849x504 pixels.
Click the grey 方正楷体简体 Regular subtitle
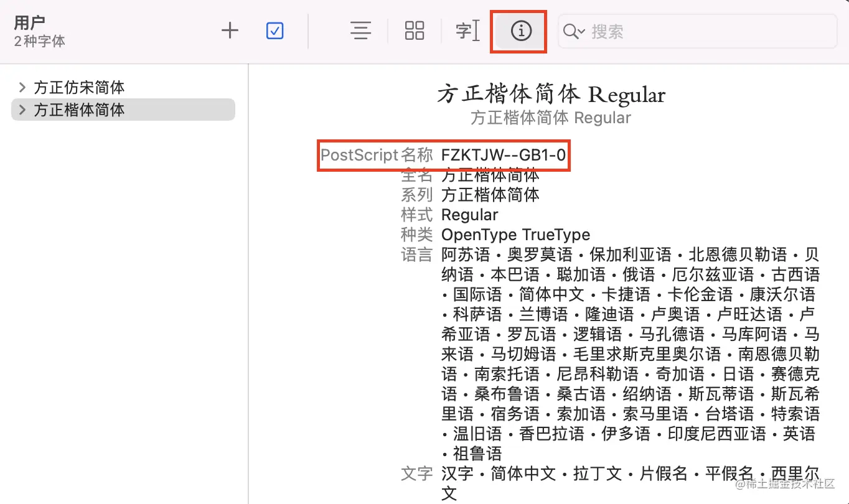click(x=551, y=118)
